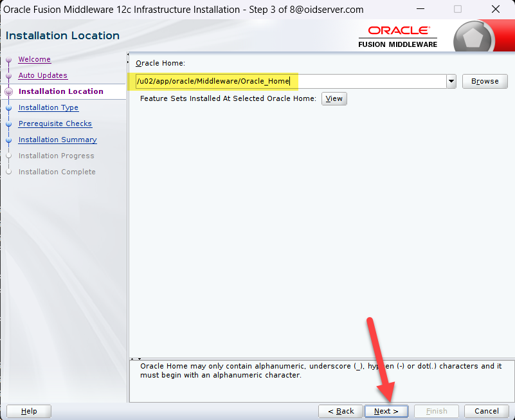Click the Welcome step bullet icon
The height and width of the screenshot is (420, 515).
tap(8, 60)
